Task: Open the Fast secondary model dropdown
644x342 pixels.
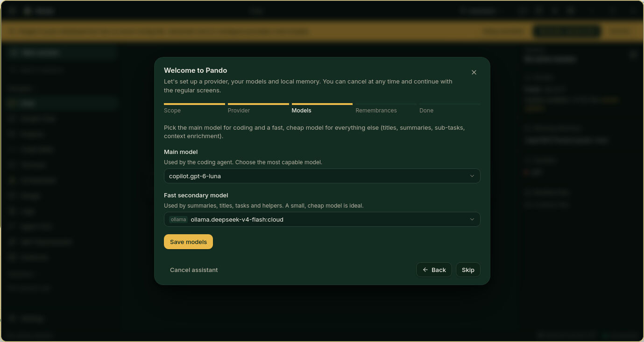Action: coord(322,219)
